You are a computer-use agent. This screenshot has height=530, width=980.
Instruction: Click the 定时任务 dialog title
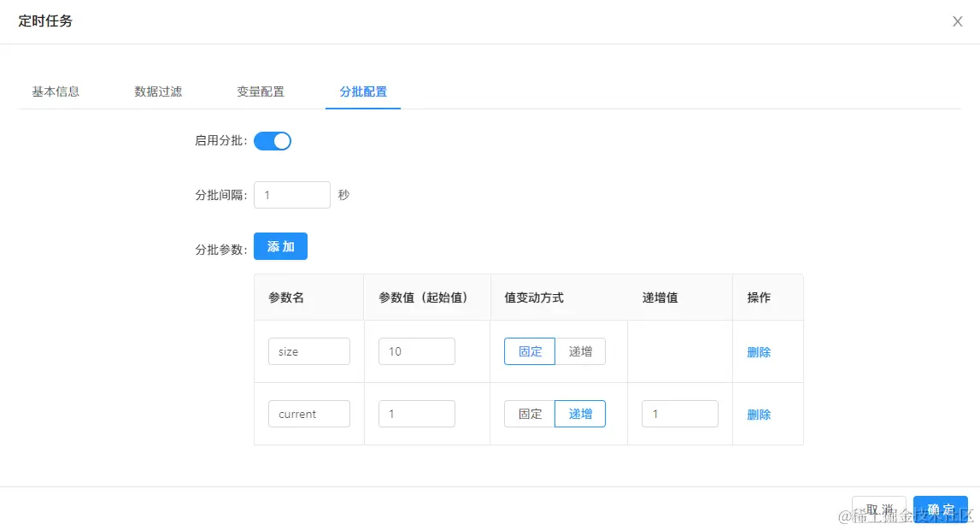(45, 21)
